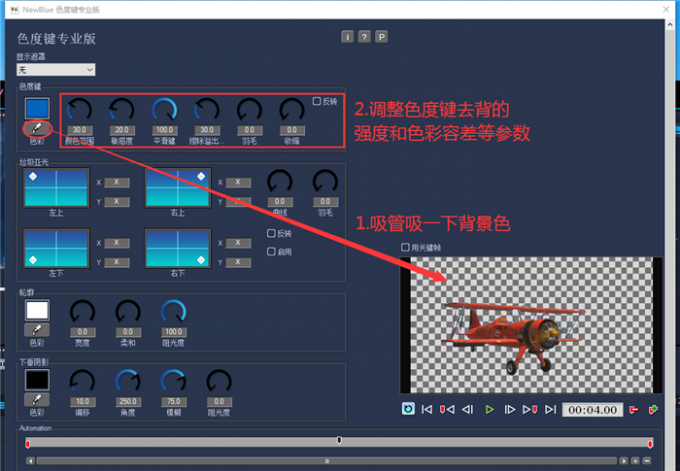Click timeline scrollbar left arrow
680x471 pixels.
click(x=30, y=461)
